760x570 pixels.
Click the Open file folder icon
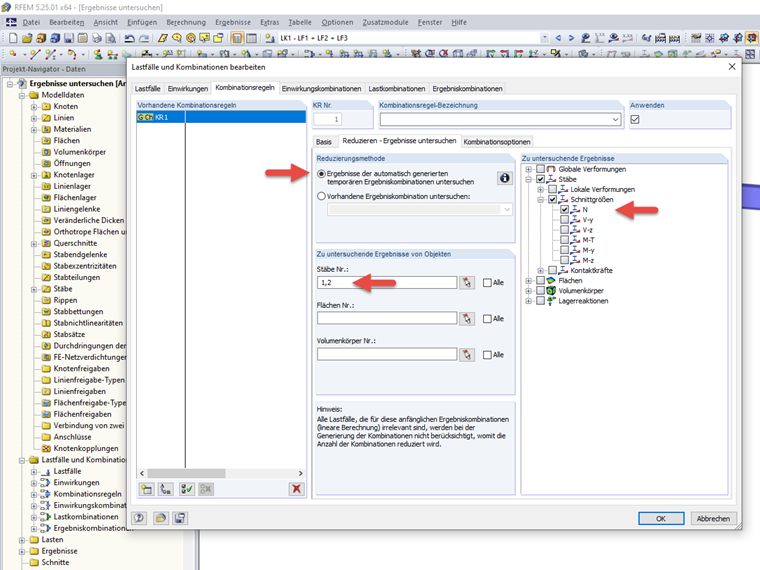pos(27,38)
